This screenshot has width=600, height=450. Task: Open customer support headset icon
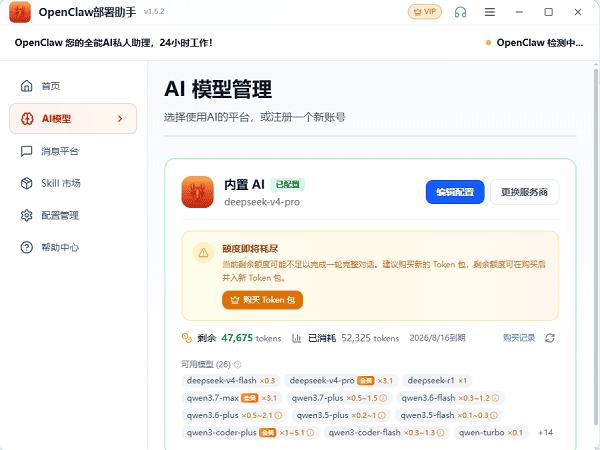pyautogui.click(x=460, y=12)
